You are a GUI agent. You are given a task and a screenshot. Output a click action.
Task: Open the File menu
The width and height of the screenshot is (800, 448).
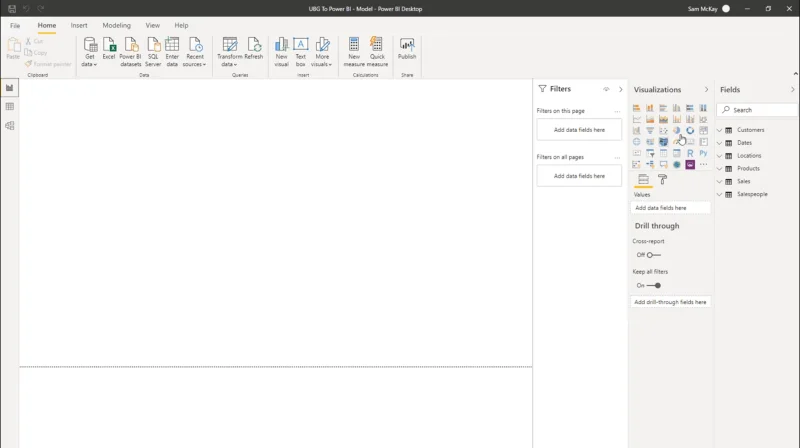tap(15, 26)
